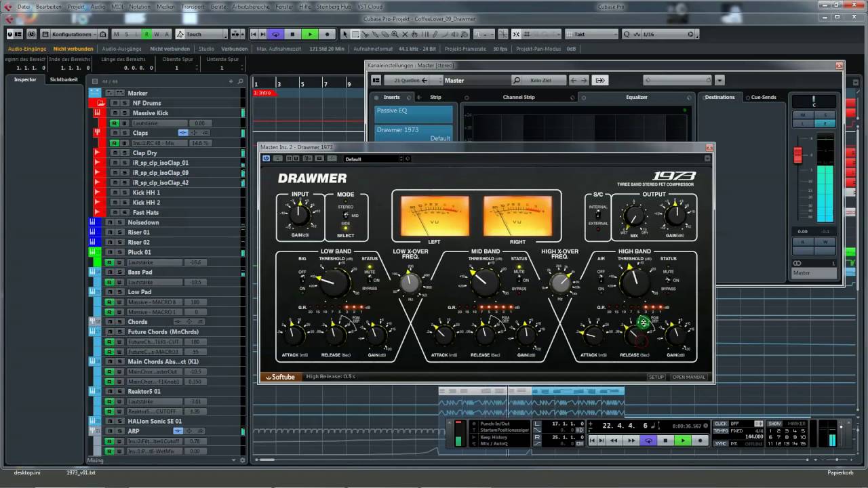This screenshot has width=868, height=488.
Task: Select the Inserts tab in channel settings
Action: pyautogui.click(x=392, y=97)
